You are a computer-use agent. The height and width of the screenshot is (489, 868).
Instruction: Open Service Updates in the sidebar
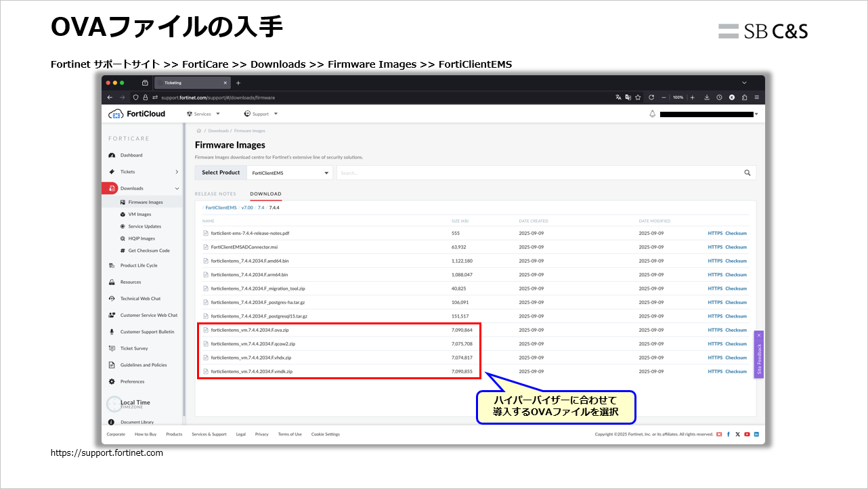[x=144, y=226]
